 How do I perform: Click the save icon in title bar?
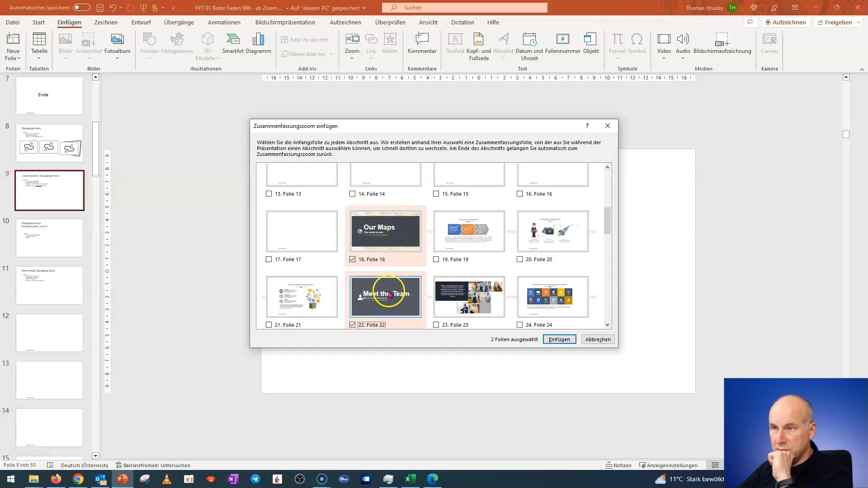coord(99,8)
